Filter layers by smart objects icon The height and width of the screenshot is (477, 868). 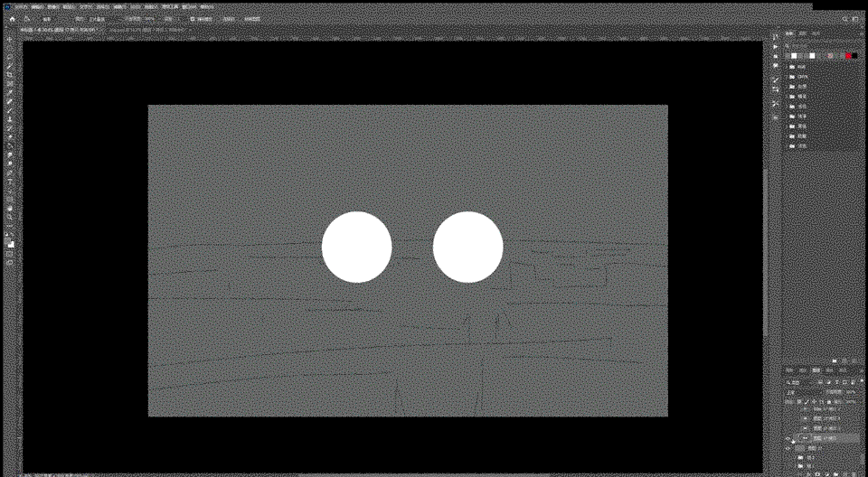point(853,382)
